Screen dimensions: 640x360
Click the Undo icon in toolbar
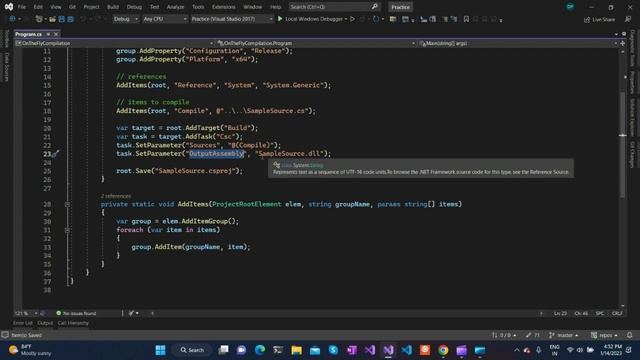pos(84,19)
